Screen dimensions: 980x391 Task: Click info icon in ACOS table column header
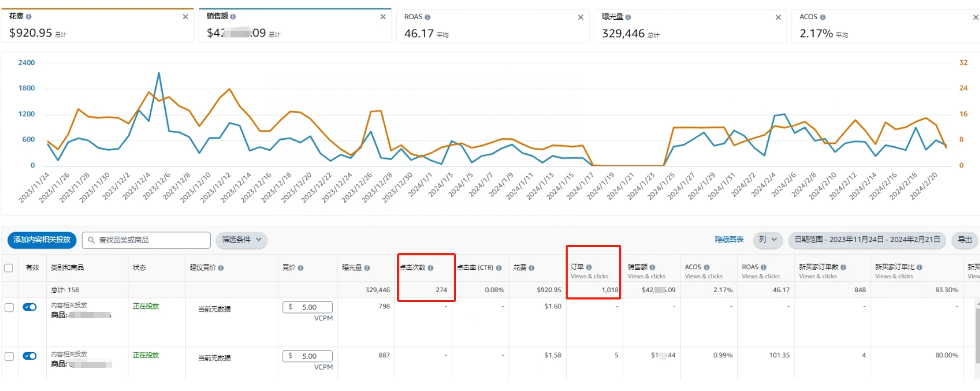(707, 267)
